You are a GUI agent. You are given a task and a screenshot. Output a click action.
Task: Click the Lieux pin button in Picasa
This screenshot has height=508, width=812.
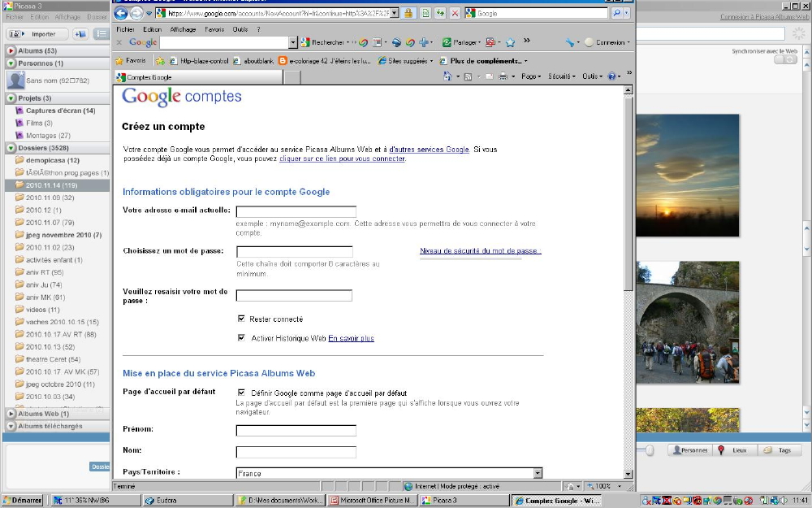[x=734, y=450]
